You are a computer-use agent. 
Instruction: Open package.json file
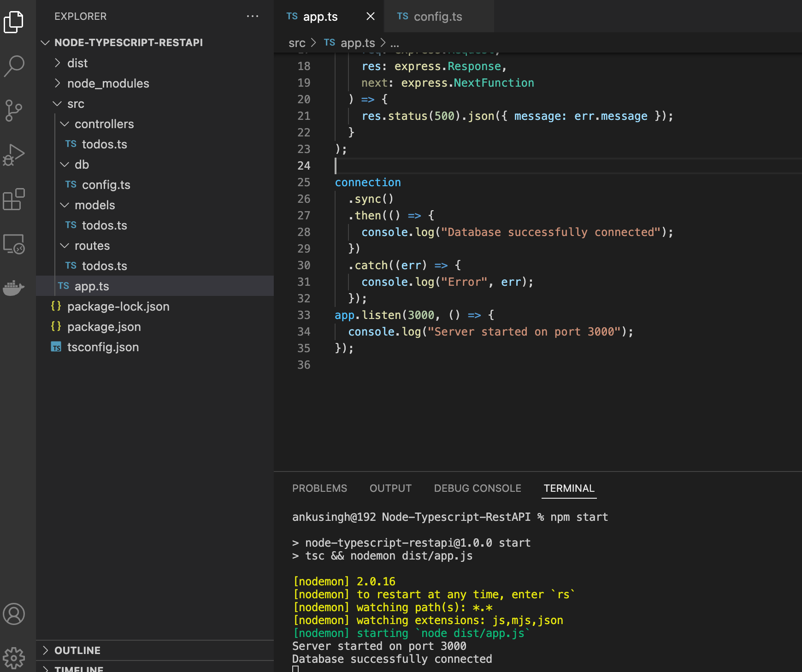(155, 326)
